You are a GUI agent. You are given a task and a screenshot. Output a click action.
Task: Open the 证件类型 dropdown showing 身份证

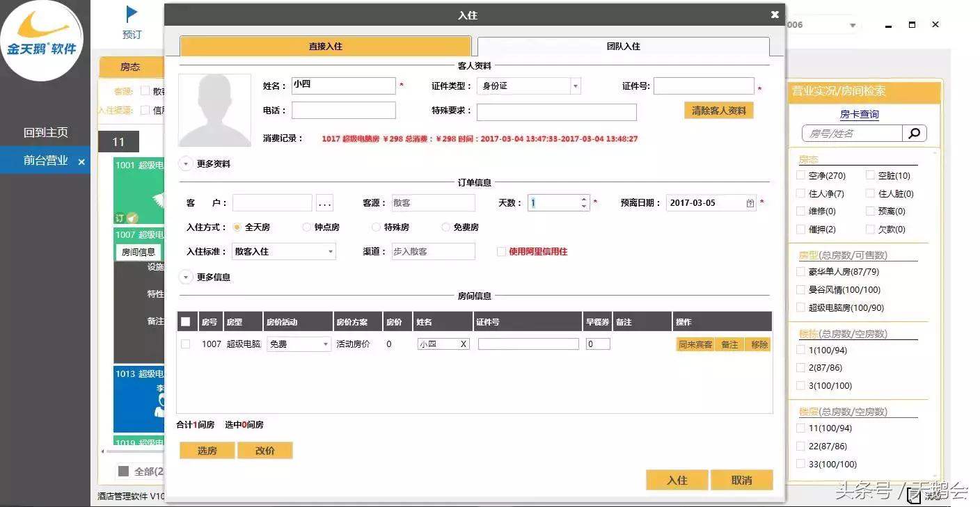(576, 86)
